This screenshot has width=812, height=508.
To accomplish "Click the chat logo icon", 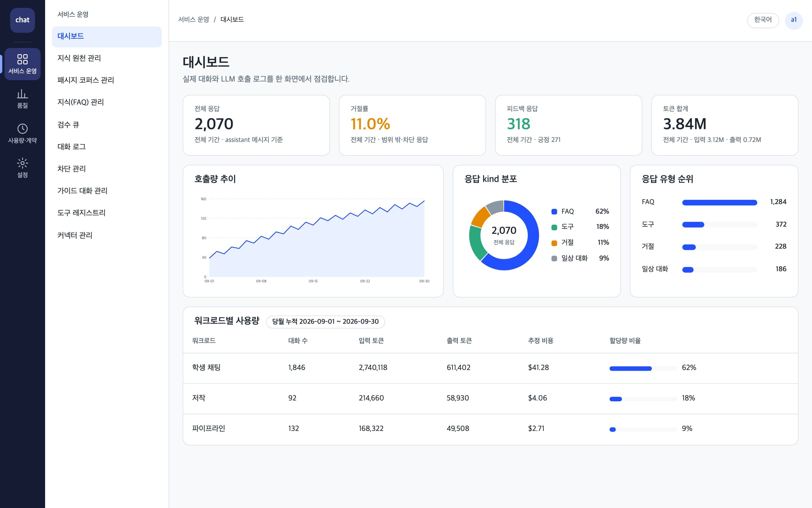I will click(x=23, y=20).
